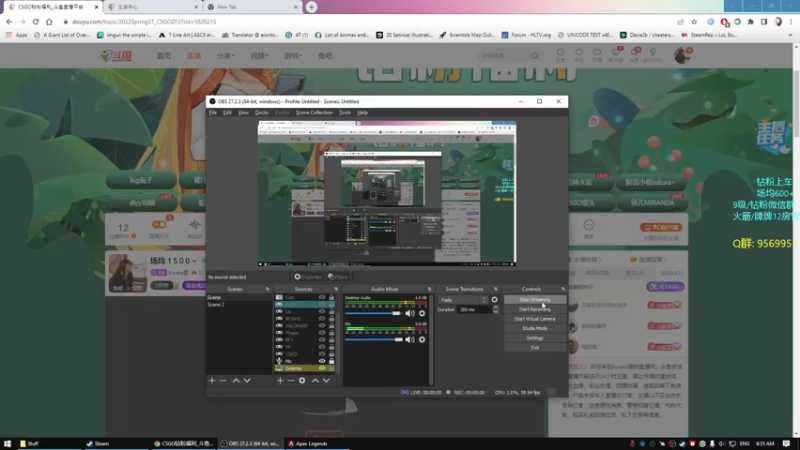
Task: Adjust Desktop Audio volume slider
Action: pyautogui.click(x=373, y=313)
